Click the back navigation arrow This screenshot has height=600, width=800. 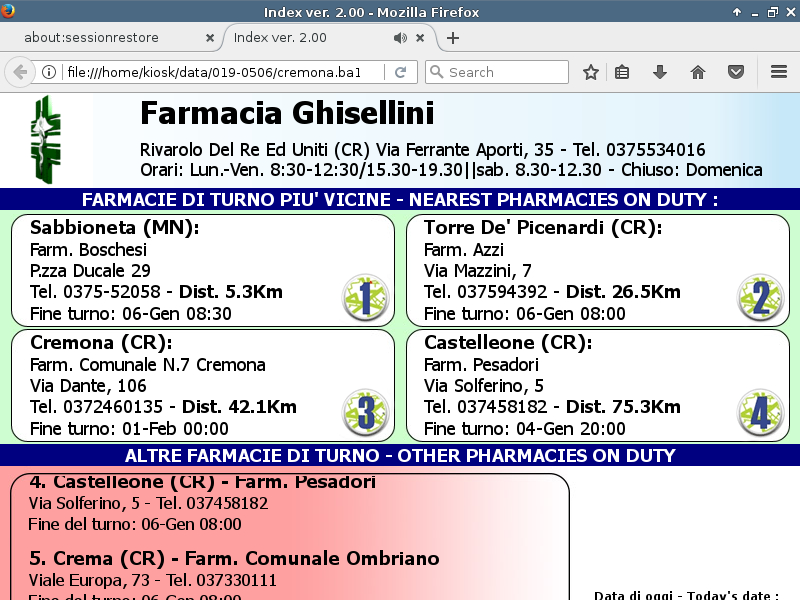coord(19,72)
